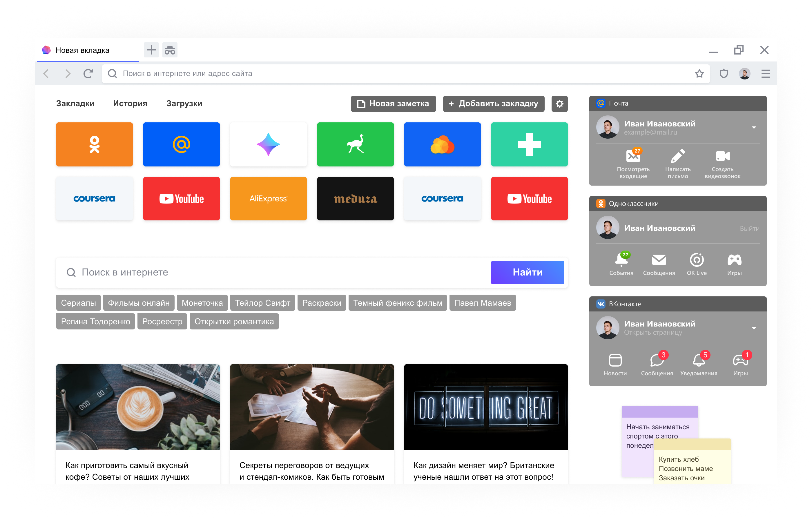Open incognito mode window icon
The image size is (812, 522).
pyautogui.click(x=170, y=50)
